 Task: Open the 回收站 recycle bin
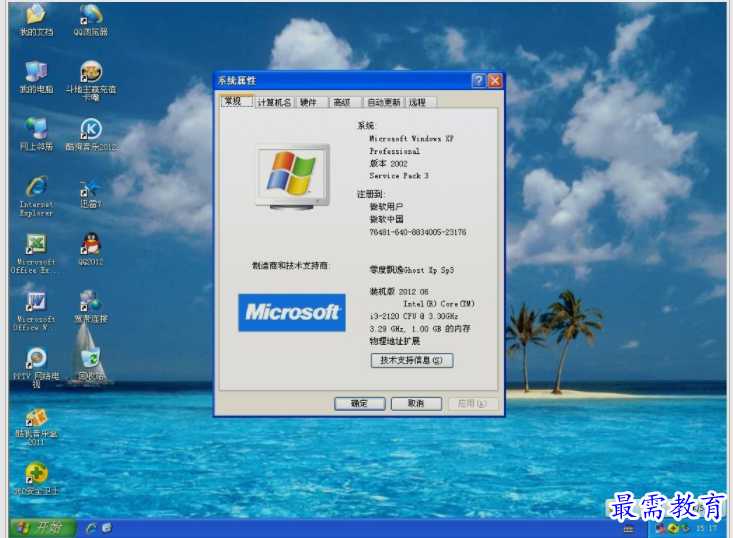tap(91, 364)
